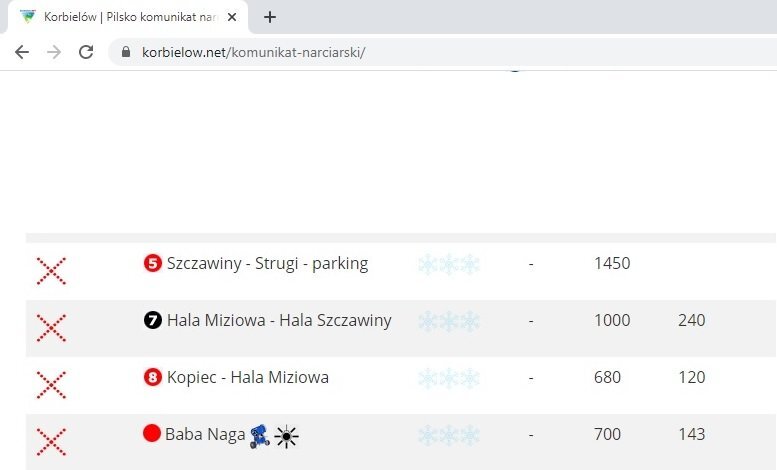This screenshot has width=777, height=470.
Task: Click the closed cross for Kopiec row
Action: 51,385
